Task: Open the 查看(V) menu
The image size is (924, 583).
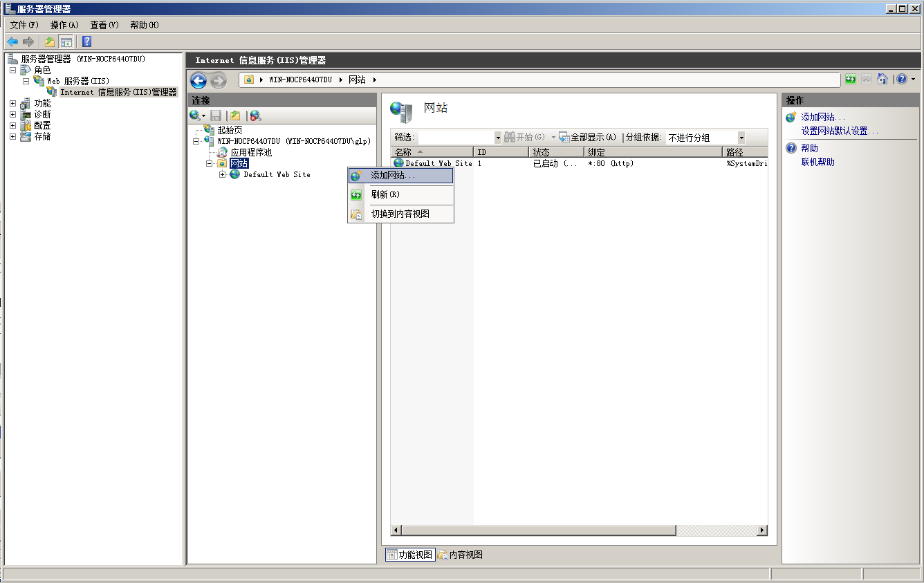Action: click(x=104, y=25)
